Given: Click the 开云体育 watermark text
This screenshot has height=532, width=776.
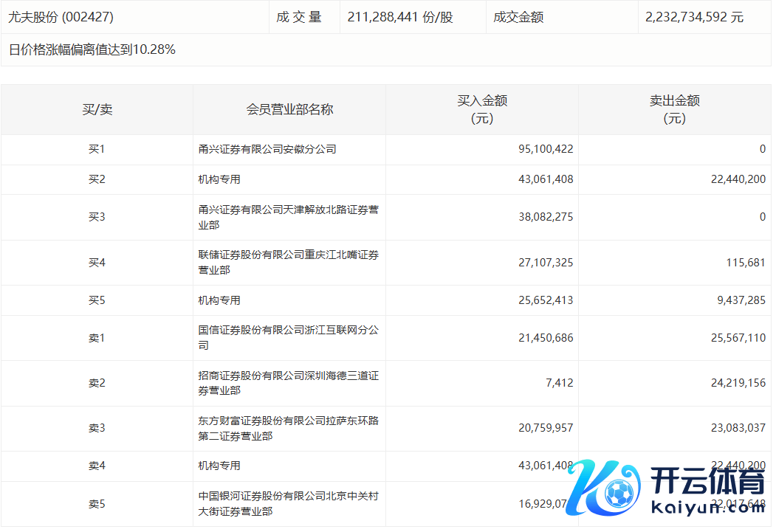Looking at the screenshot, I should [707, 483].
